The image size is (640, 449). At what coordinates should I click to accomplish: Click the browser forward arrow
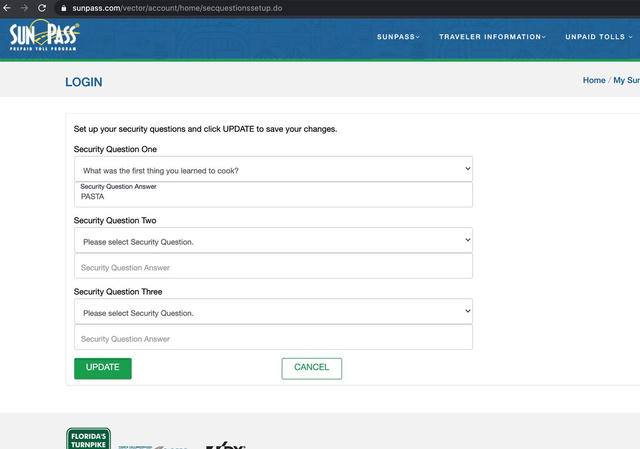24,7
